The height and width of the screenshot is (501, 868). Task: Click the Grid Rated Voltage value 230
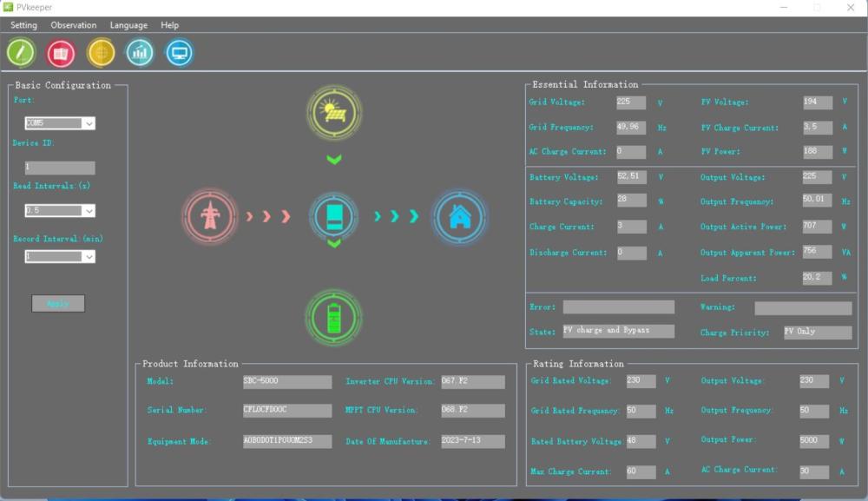point(641,381)
